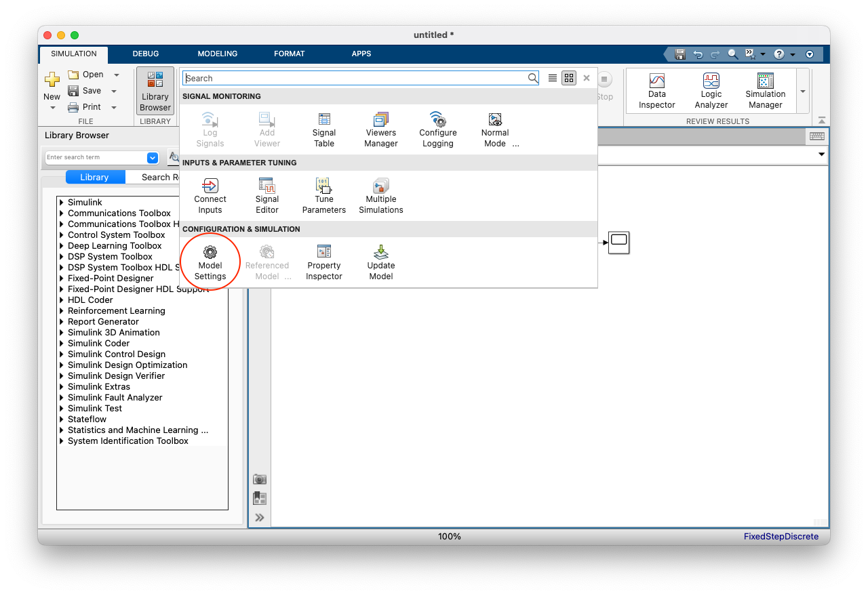Launch the Logic Analyzer
Image resolution: width=868 pixels, height=595 pixels.
tap(711, 91)
